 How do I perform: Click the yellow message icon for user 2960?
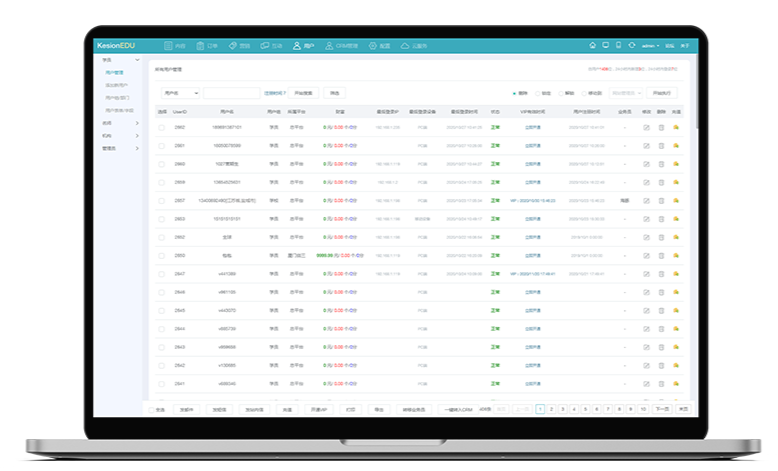click(x=676, y=164)
